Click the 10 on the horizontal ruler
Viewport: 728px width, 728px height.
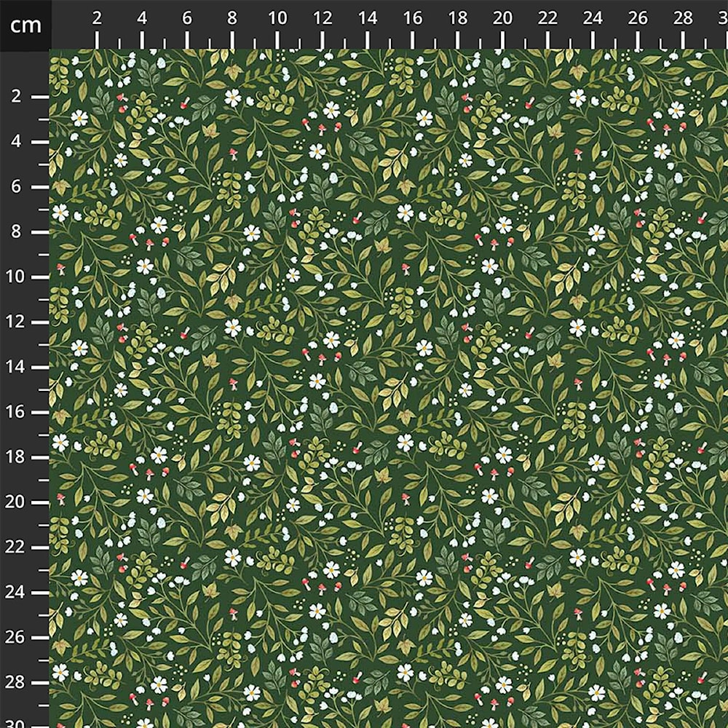click(277, 19)
